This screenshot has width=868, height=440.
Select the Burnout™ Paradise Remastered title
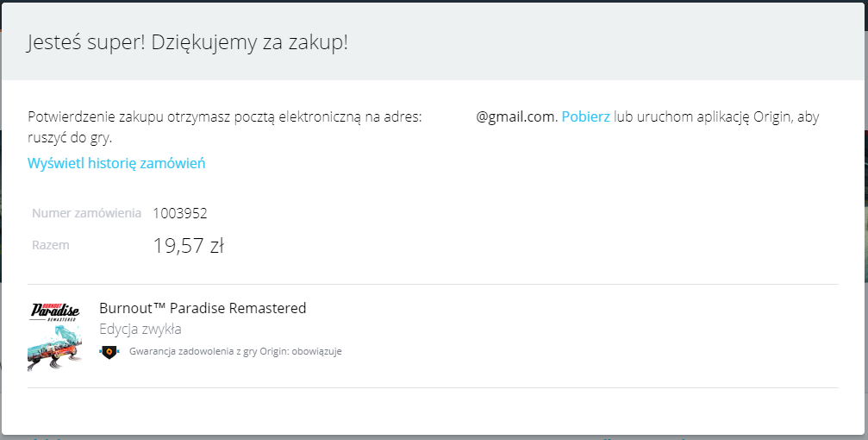(x=203, y=308)
